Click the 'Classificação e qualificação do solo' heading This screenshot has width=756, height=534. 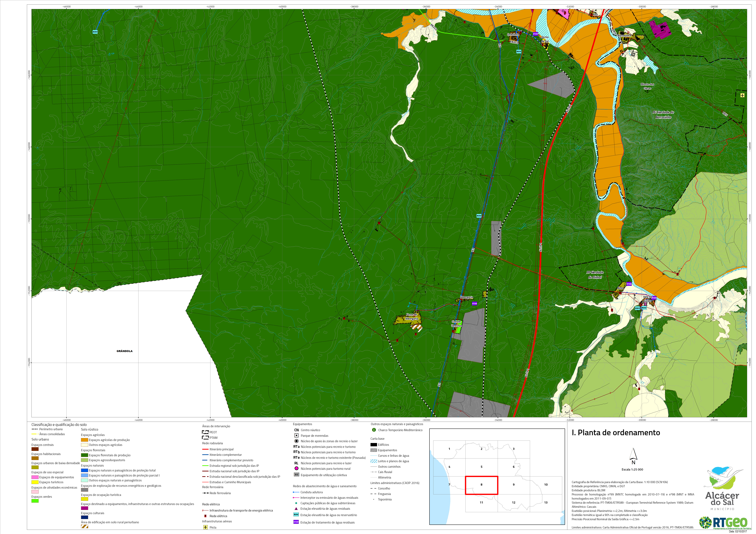59,425
